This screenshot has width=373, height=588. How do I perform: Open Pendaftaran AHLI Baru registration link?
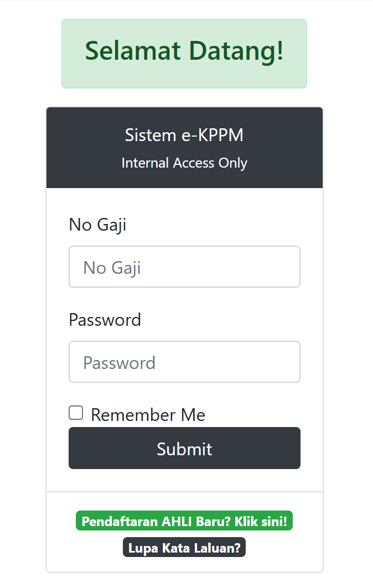pos(184,521)
